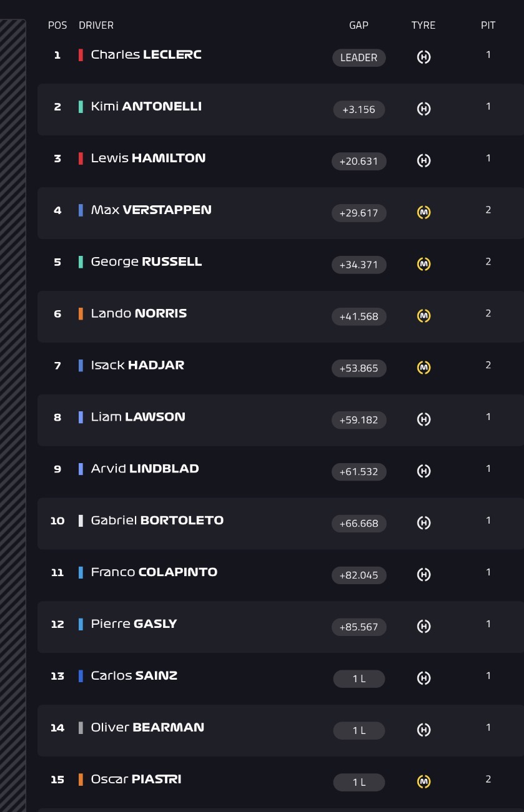Select driver Lewis HAMILTON
524x812 pixels.
click(x=148, y=159)
